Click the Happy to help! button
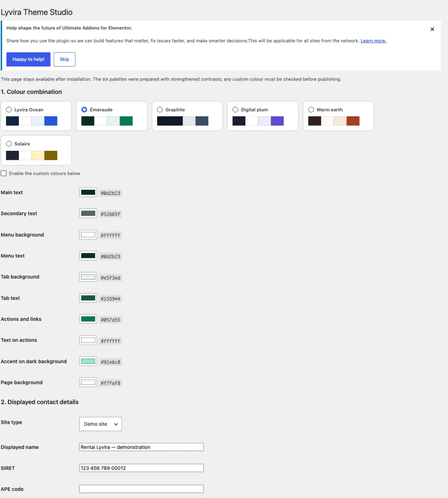 (28, 59)
